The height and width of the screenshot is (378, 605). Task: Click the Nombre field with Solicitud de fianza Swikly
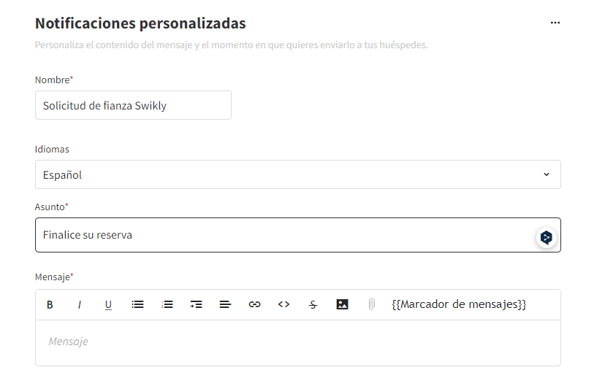point(133,105)
